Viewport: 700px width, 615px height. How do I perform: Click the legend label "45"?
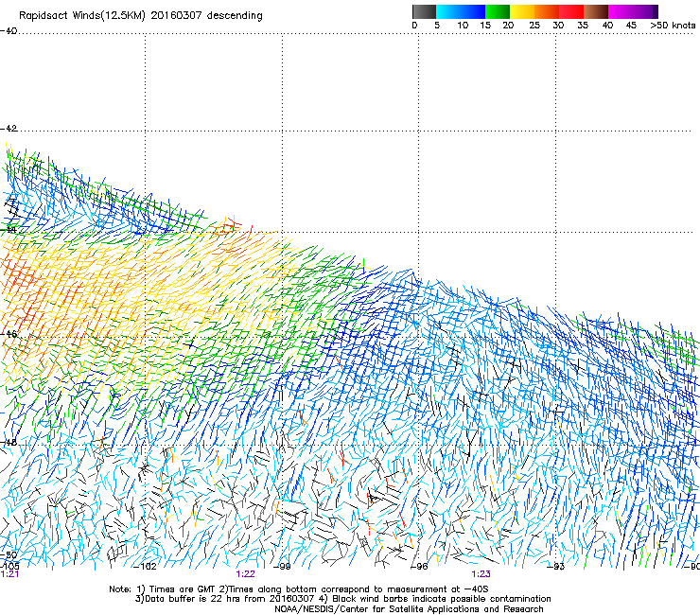pyautogui.click(x=631, y=26)
